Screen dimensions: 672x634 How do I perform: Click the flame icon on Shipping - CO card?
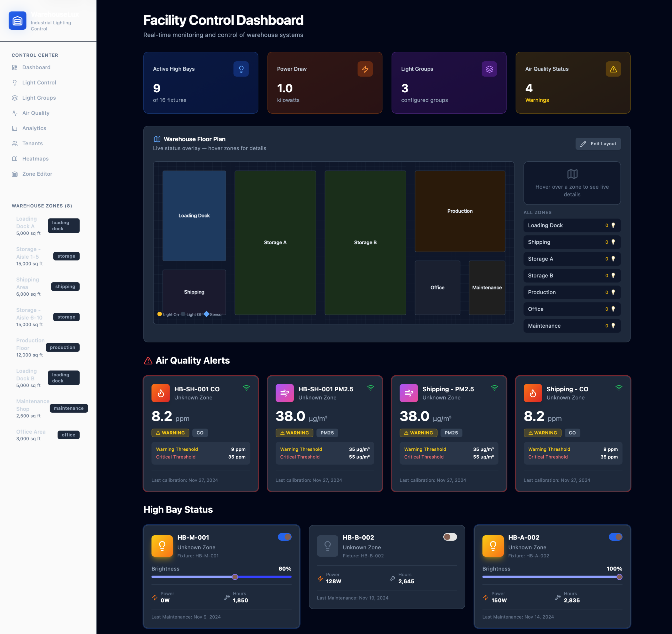533,393
